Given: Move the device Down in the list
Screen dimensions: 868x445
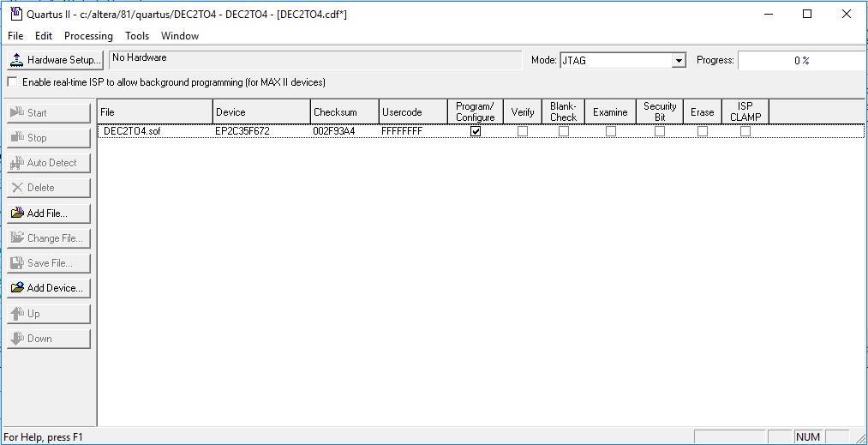Looking at the screenshot, I should click(48, 338).
